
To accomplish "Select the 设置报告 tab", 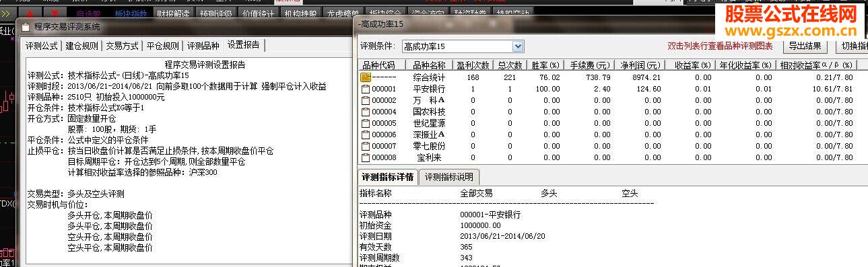I will pos(244,45).
